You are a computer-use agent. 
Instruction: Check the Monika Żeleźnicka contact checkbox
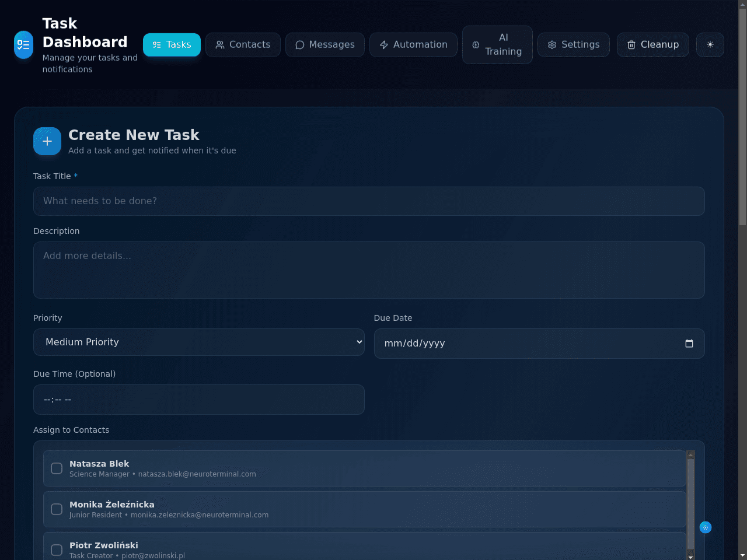click(57, 509)
